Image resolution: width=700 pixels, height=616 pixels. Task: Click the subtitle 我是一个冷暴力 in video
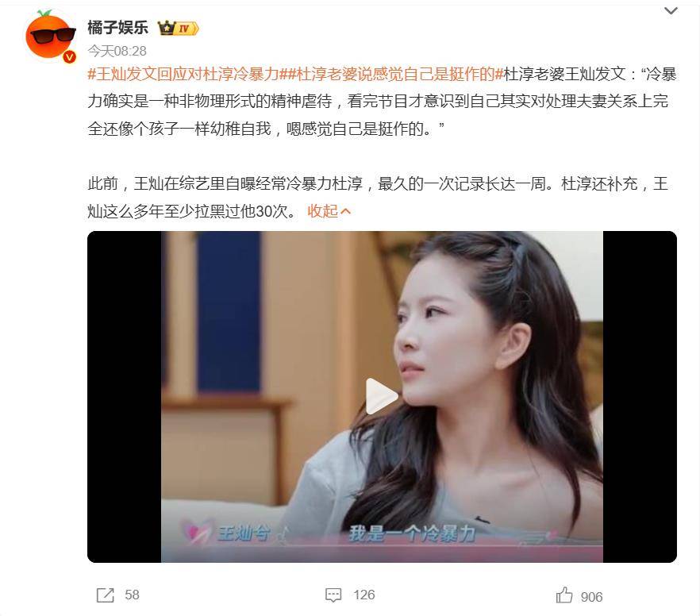413,534
